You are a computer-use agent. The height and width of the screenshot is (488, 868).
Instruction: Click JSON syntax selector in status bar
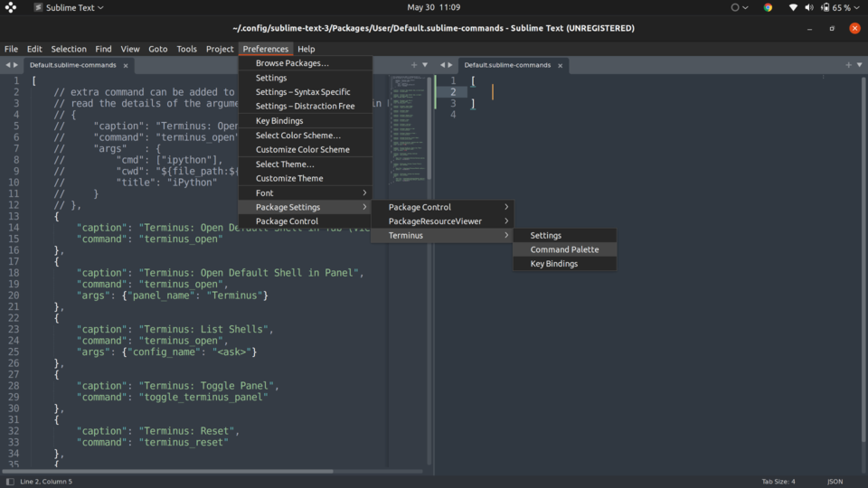[835, 481]
